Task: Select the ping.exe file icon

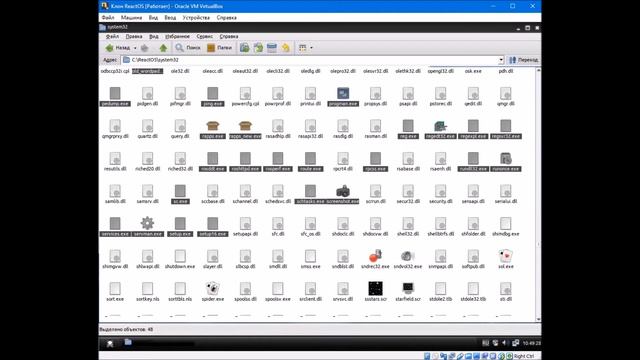Action: 213,93
